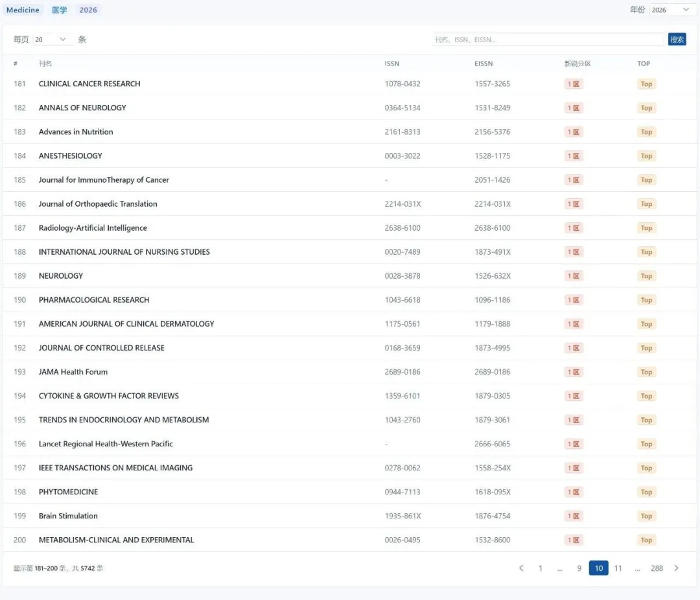Click the Top badge for NEUROLOGY row

(x=646, y=276)
